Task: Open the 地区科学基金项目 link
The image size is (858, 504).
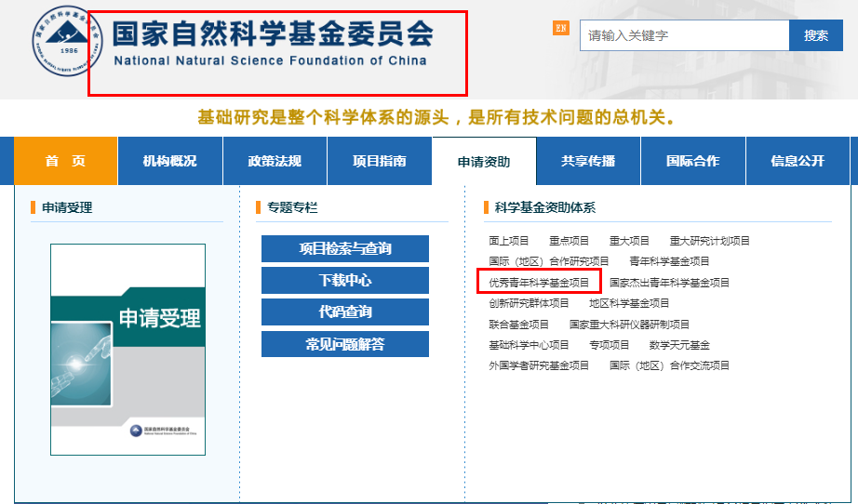Action: [629, 303]
